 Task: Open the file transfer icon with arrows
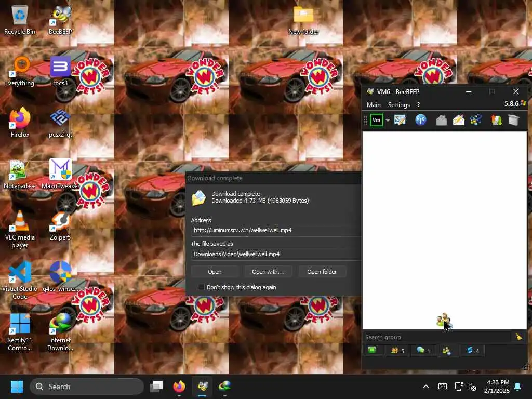(496, 120)
